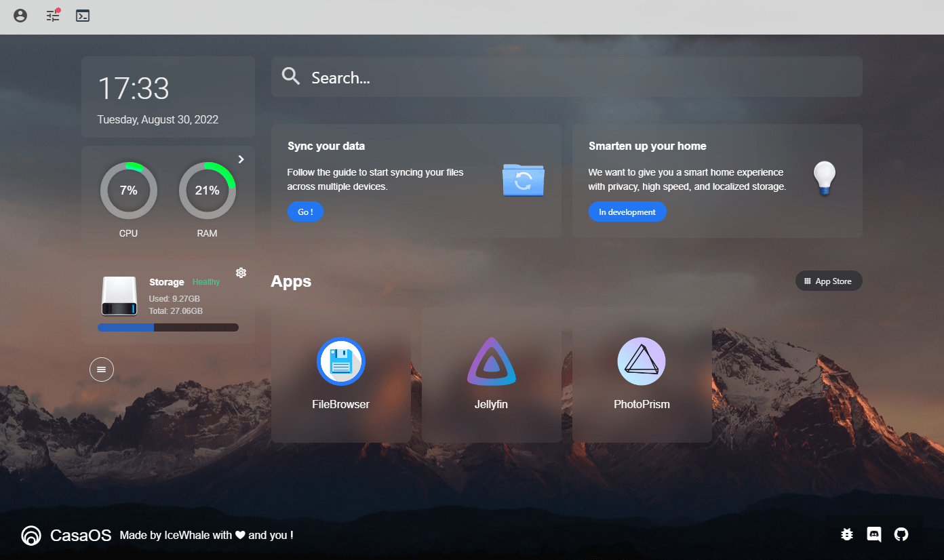Open the App Store
The height and width of the screenshot is (560, 944).
[828, 281]
